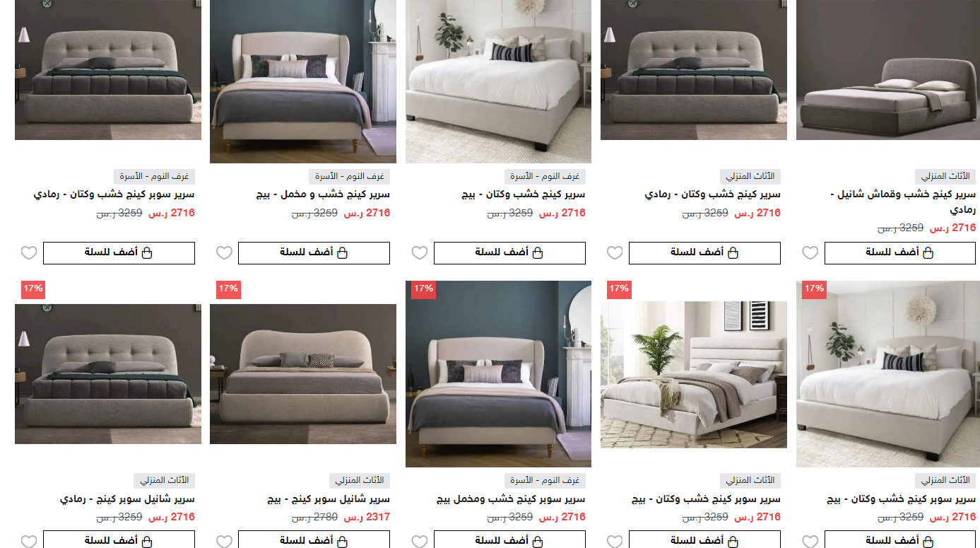Click wishlist heart for سرير كينج خشب و مخمل - بيج

(224, 252)
